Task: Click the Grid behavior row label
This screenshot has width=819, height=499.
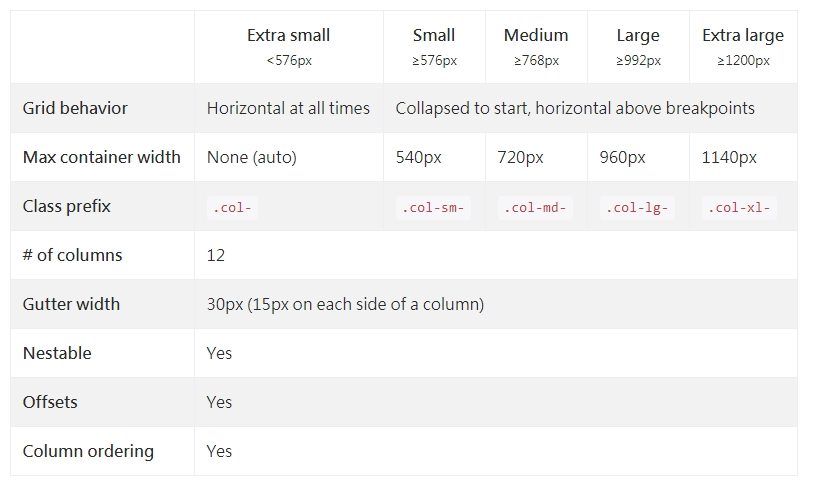Action: pos(75,108)
